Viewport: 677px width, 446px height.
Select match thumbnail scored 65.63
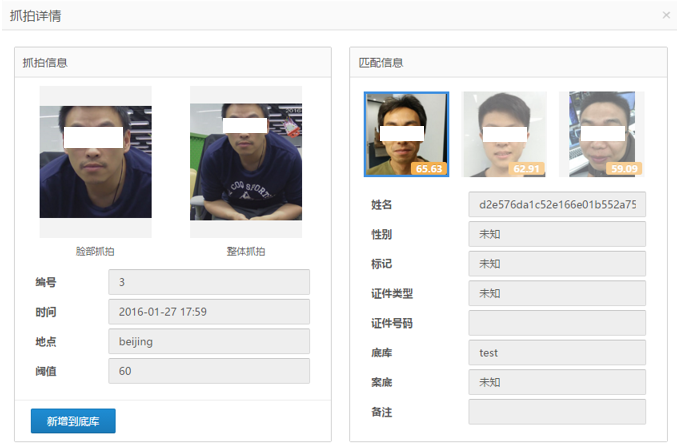pyautogui.click(x=406, y=134)
